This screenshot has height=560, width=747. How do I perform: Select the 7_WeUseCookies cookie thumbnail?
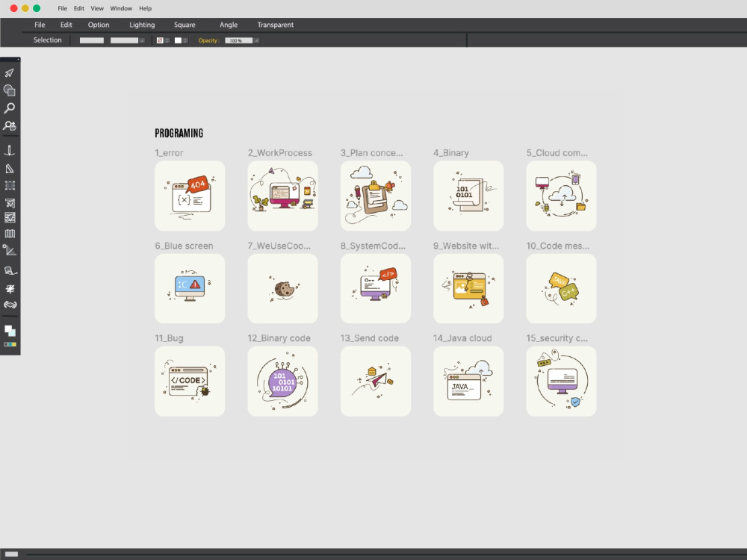tap(282, 288)
